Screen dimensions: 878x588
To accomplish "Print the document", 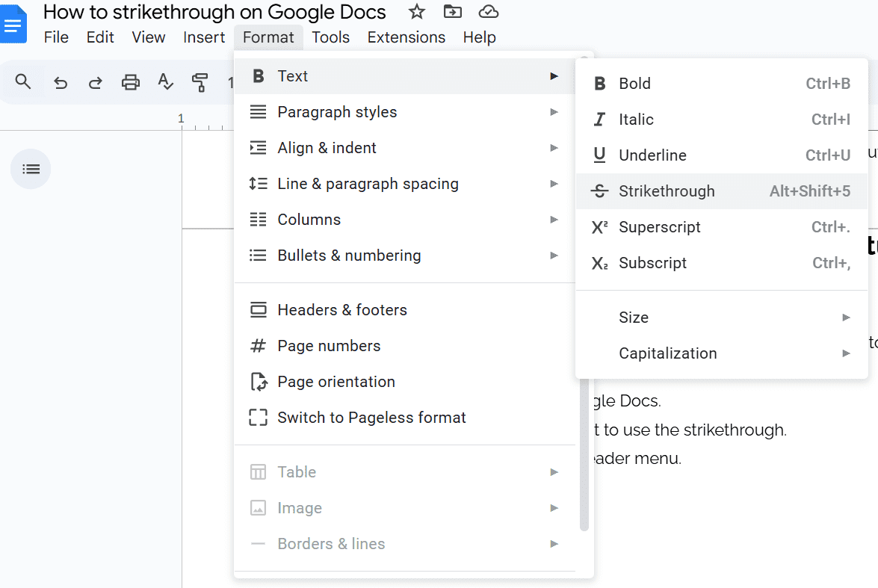I will point(131,82).
